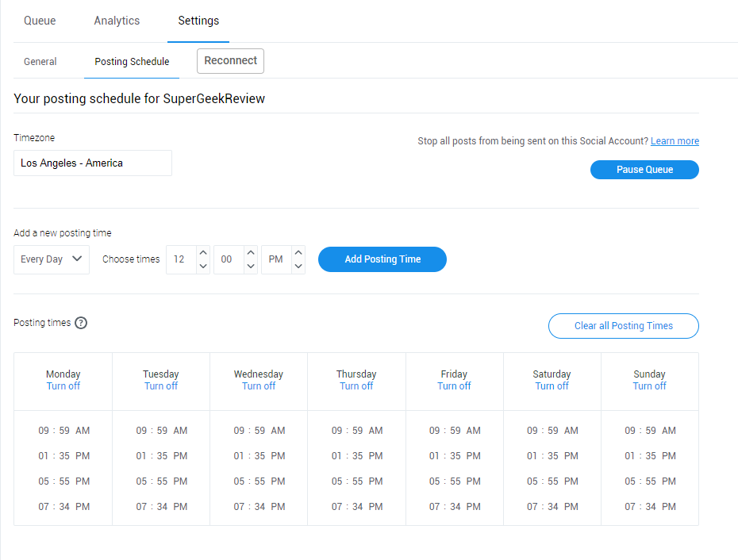Open the Every Day dropdown chevron
738x560 pixels.
point(78,259)
